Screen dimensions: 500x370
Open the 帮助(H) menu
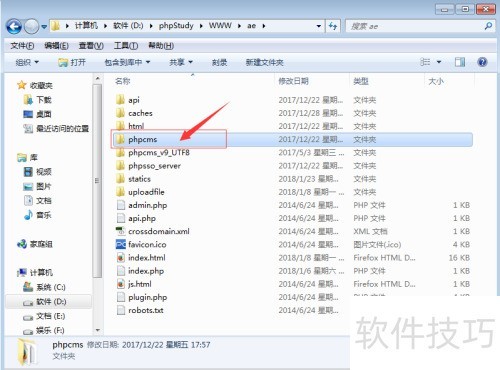coord(161,46)
